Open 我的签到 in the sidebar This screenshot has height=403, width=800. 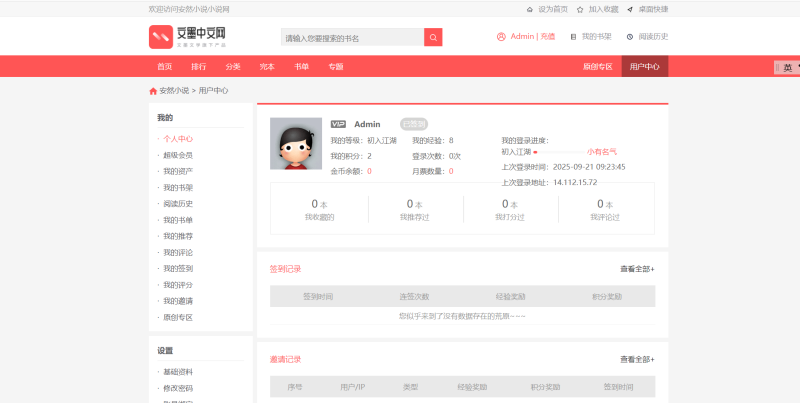point(178,268)
